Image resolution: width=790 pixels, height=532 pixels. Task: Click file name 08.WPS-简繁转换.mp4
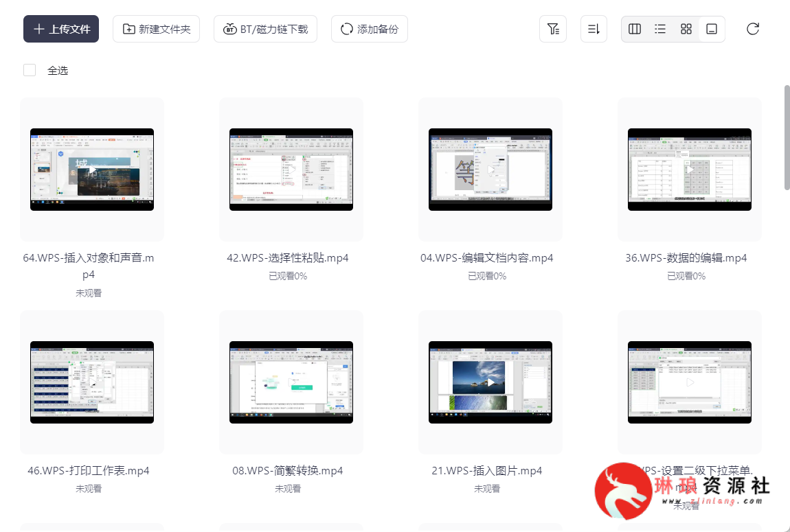(288, 471)
